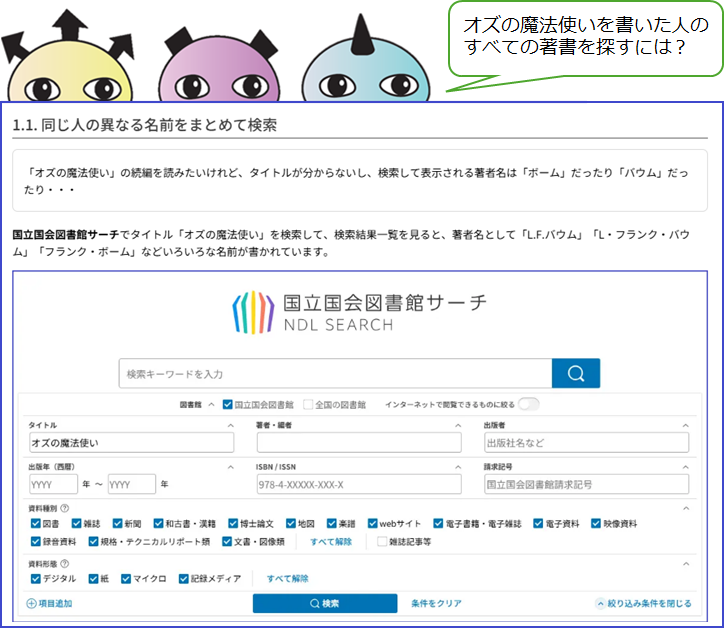Collapse the 資料形態 section chevron
Screen dimensions: 724x628
[686, 563]
